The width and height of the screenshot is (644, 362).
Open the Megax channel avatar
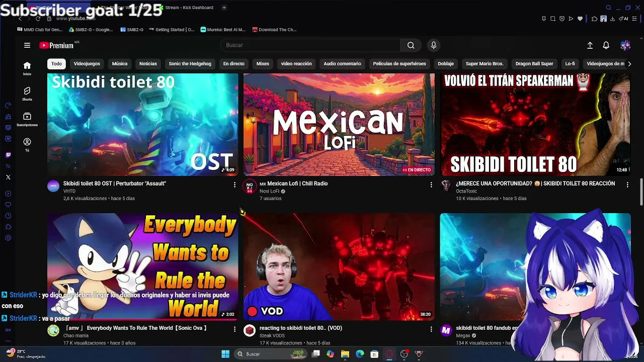(446, 330)
